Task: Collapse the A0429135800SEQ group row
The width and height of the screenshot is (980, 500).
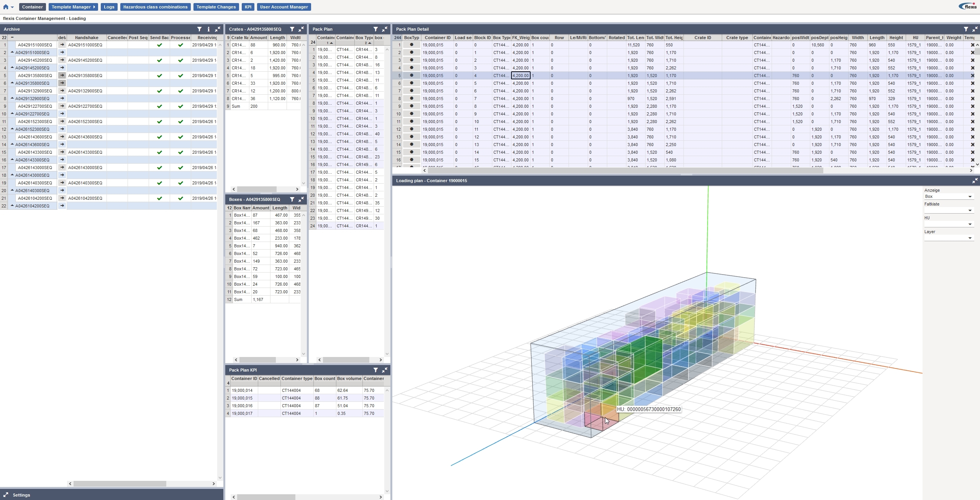Action: (12, 83)
